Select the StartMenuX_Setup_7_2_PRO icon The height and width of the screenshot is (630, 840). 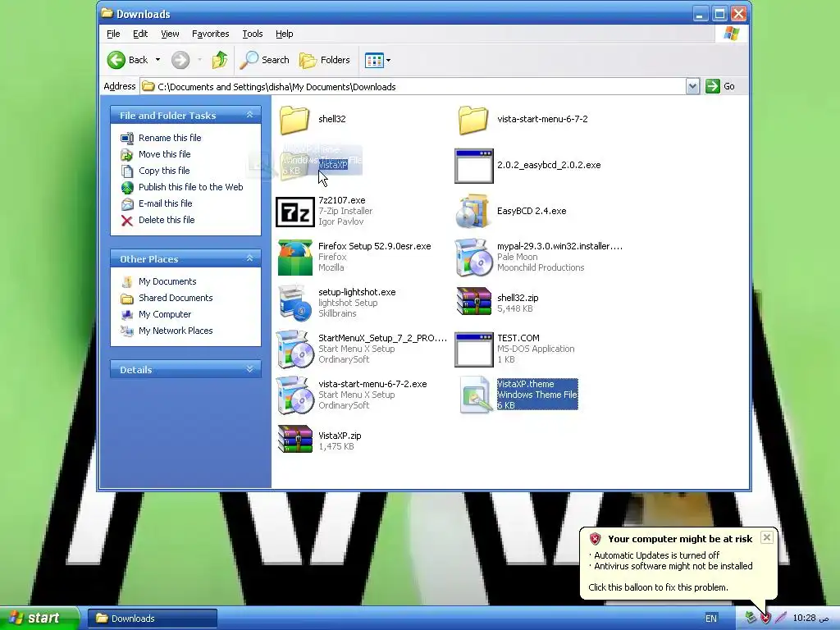294,349
